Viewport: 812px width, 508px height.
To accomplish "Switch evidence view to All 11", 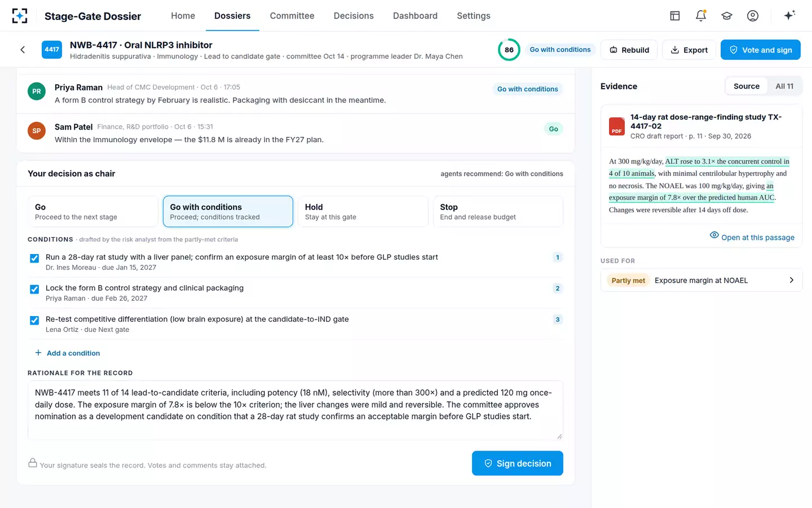I will coord(784,86).
